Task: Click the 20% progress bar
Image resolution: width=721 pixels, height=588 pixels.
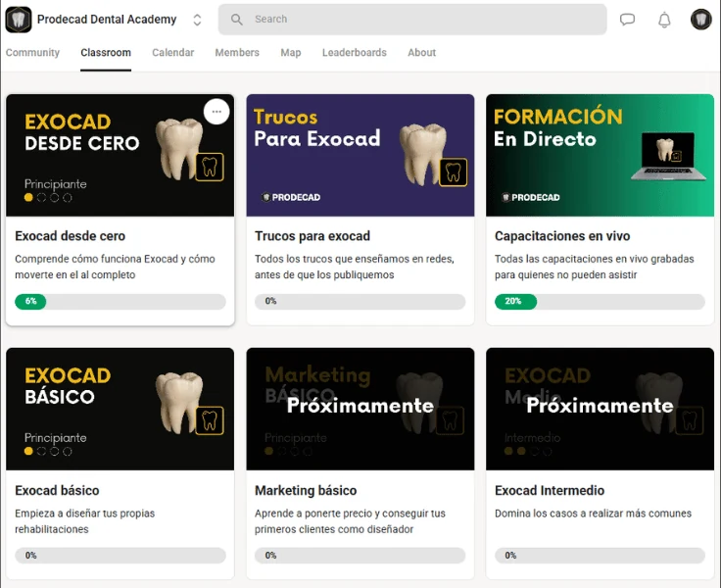Action: point(600,302)
